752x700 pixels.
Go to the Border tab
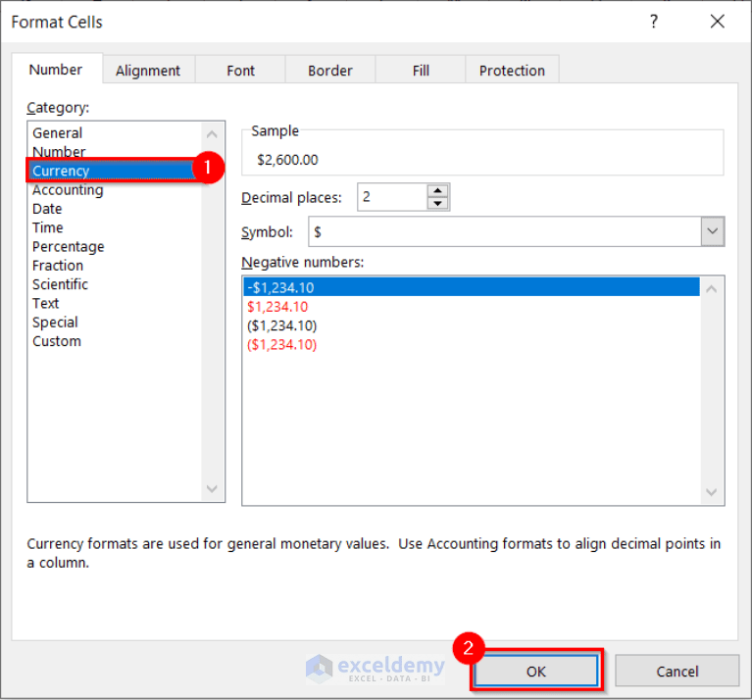pyautogui.click(x=330, y=71)
